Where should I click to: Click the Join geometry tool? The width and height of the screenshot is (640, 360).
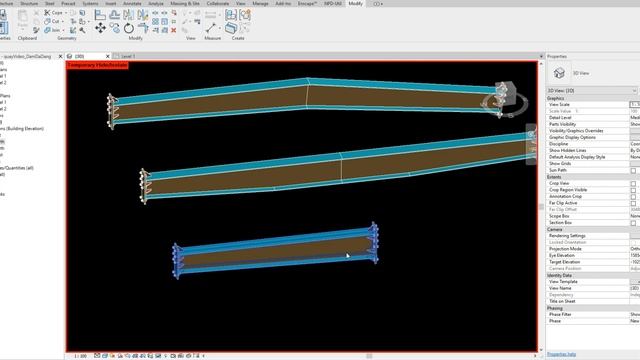[x=52, y=30]
